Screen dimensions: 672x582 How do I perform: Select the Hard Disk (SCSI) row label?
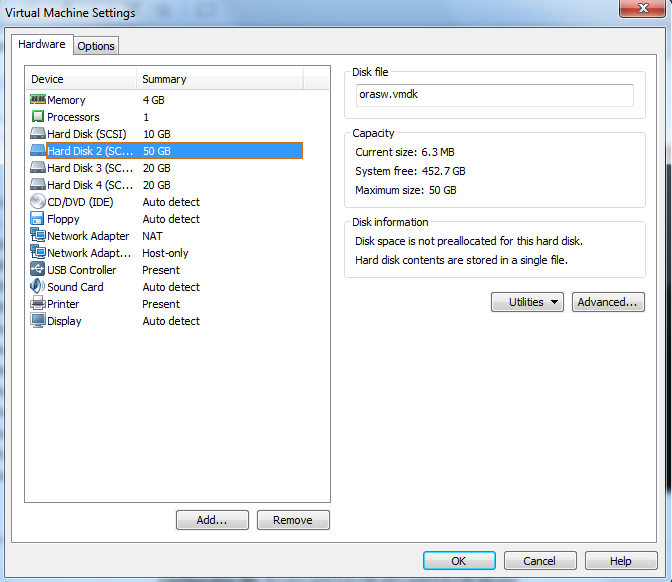point(87,134)
